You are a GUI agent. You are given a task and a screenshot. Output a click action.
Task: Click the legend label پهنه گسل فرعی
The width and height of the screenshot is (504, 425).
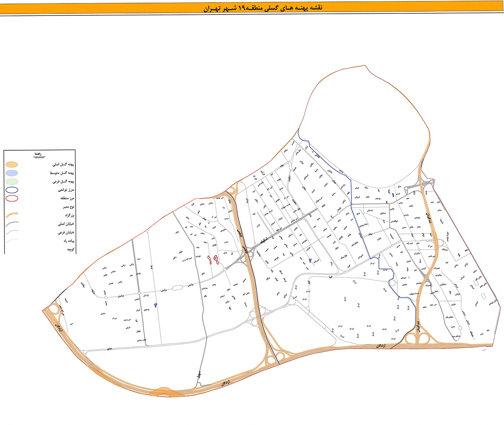[63, 182]
